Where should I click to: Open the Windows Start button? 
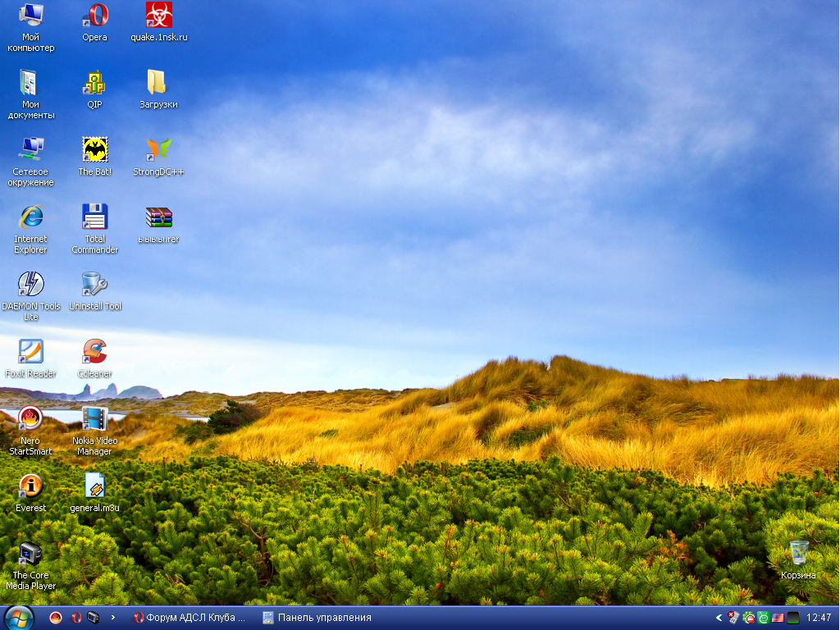(x=18, y=618)
